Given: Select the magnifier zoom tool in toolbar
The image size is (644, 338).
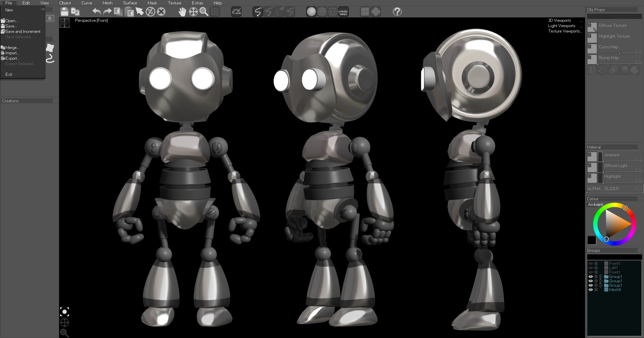Looking at the screenshot, I should coord(204,12).
